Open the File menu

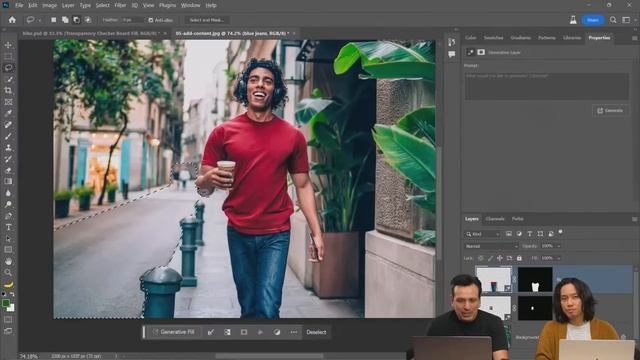click(x=19, y=5)
